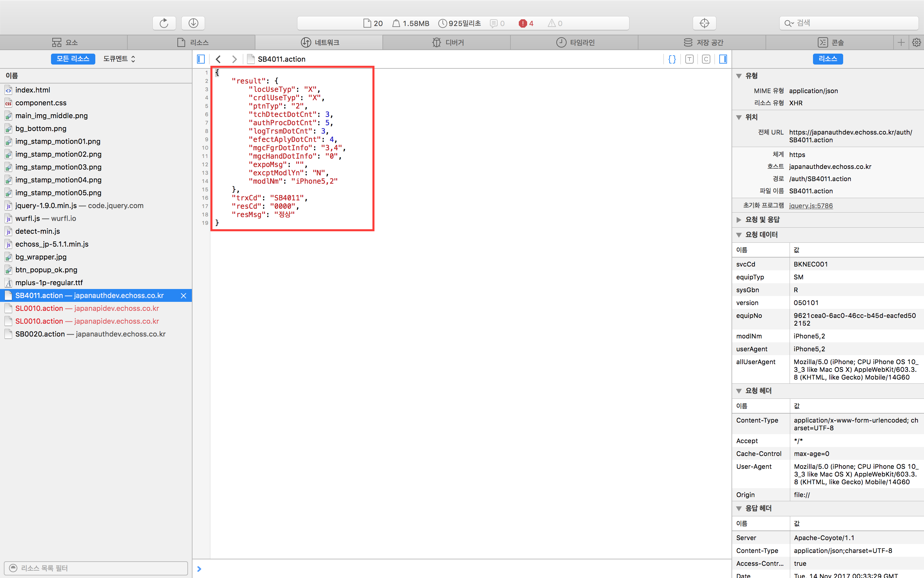This screenshot has width=924, height=578.
Task: Collapse the 요청 헤더 section
Action: click(x=739, y=391)
